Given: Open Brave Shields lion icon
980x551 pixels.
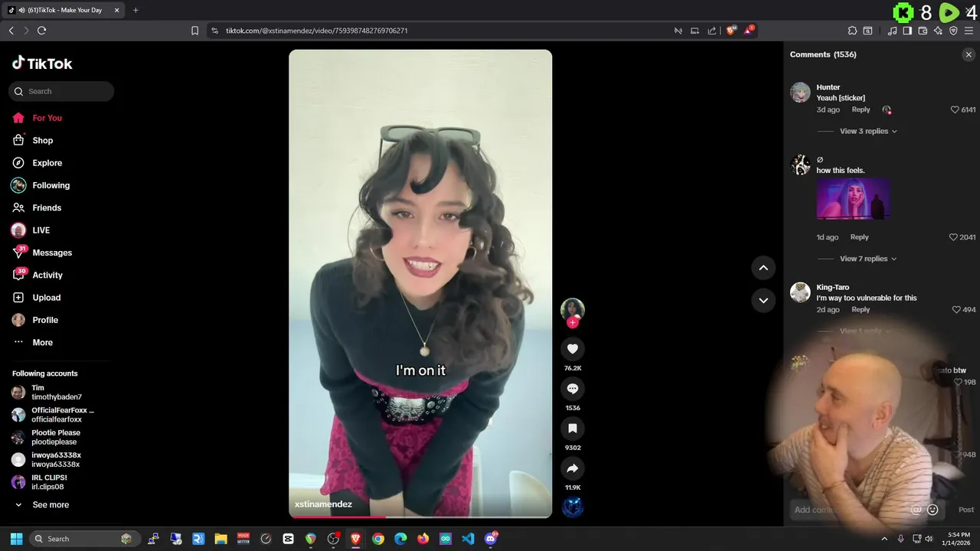Looking at the screenshot, I should coord(731,31).
